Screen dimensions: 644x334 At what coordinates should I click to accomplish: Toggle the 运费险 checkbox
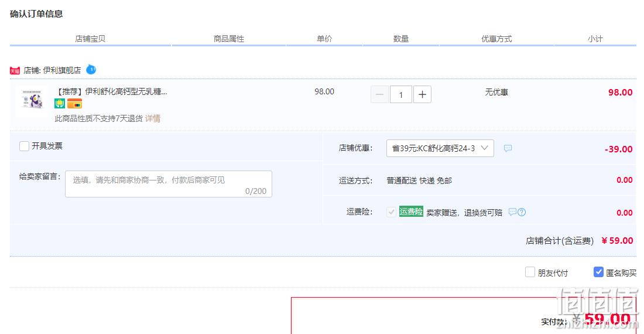[x=391, y=212]
